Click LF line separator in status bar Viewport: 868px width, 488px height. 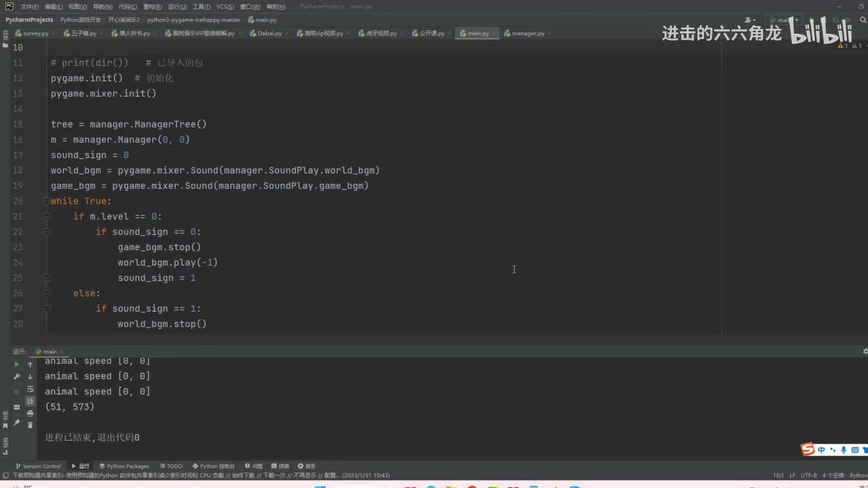[x=793, y=475]
